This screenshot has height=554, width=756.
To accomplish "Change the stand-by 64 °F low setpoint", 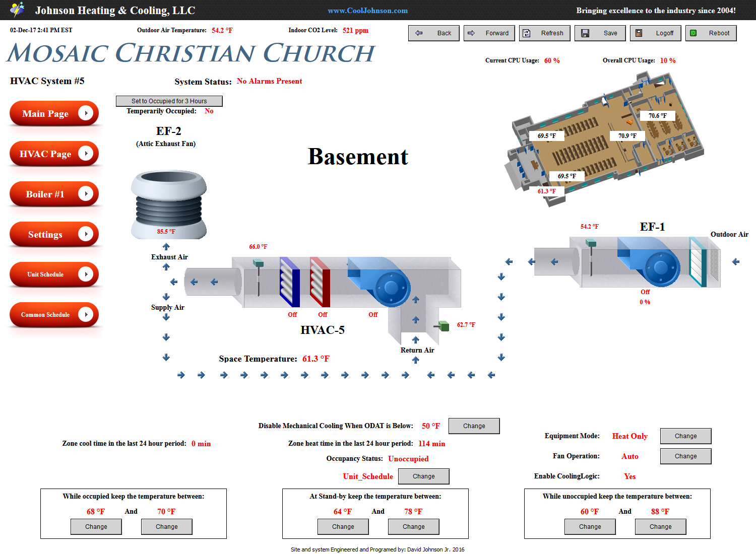I will (x=343, y=527).
